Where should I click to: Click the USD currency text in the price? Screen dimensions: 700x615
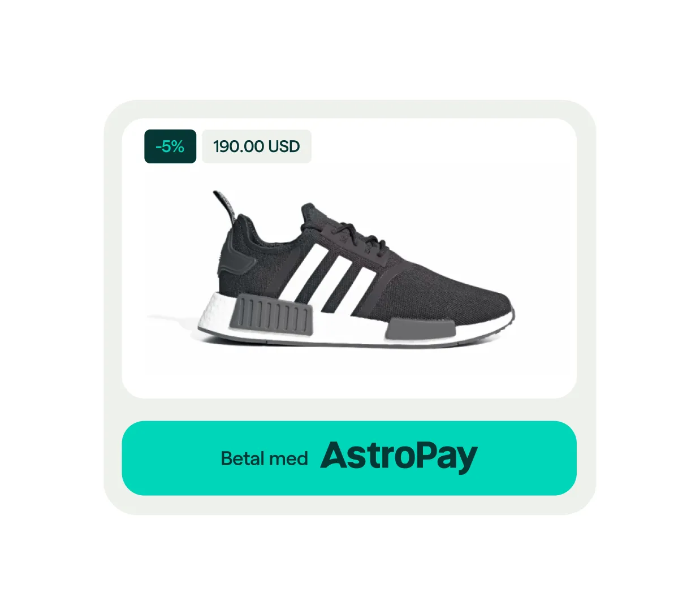284,146
